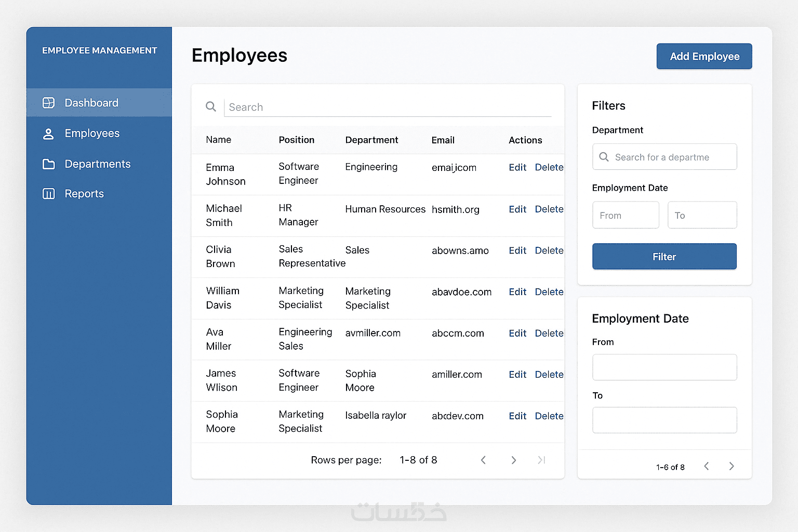Click the To input in Employment Date card
Image resolution: width=798 pixels, height=532 pixels.
coord(664,420)
